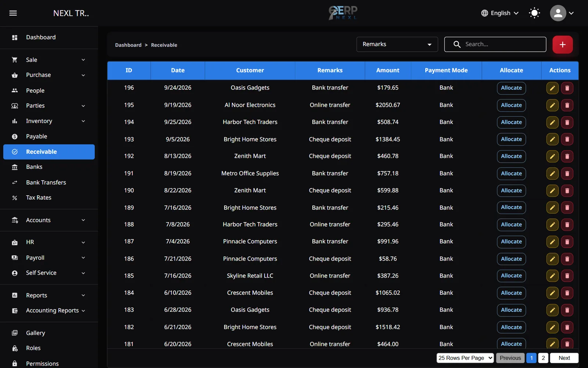Edit receivable 196 with pencil icon
This screenshot has width=588, height=368.
coord(552,88)
